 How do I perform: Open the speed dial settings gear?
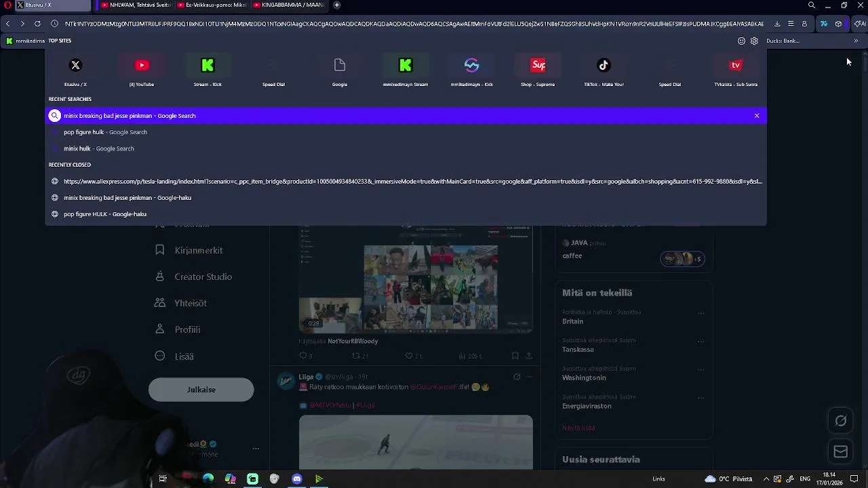tap(754, 41)
